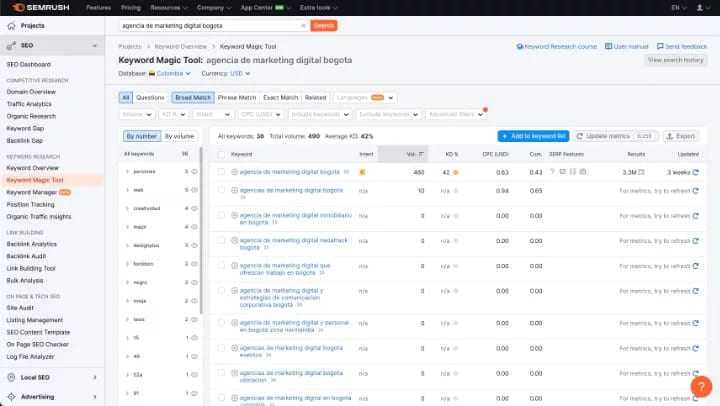The width and height of the screenshot is (720, 406).
Task: Click the Semrush logo
Action: [x=41, y=7]
